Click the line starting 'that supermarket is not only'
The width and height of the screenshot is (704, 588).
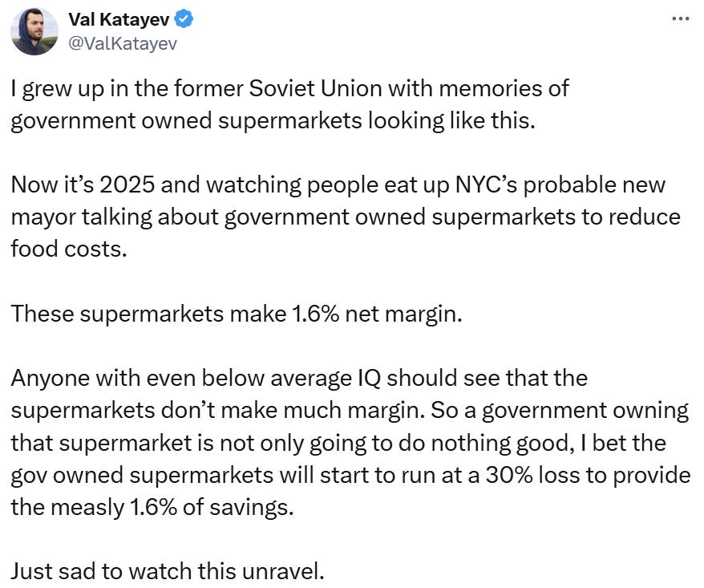click(338, 444)
